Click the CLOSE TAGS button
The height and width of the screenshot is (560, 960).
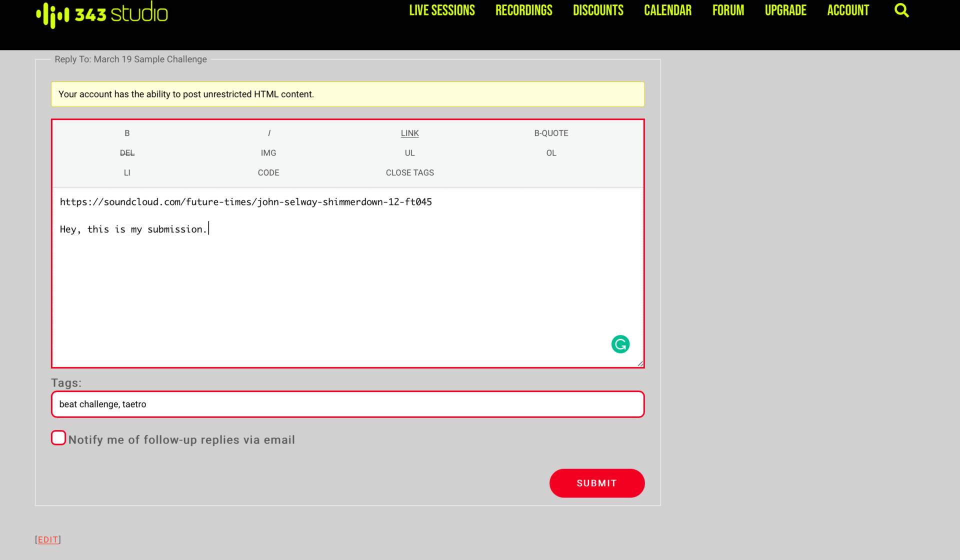[410, 172]
